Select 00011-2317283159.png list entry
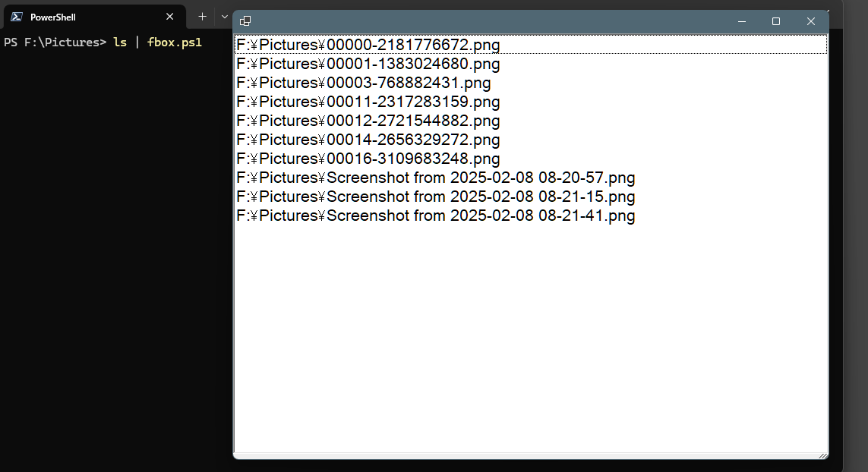The height and width of the screenshot is (472, 868). (531, 101)
